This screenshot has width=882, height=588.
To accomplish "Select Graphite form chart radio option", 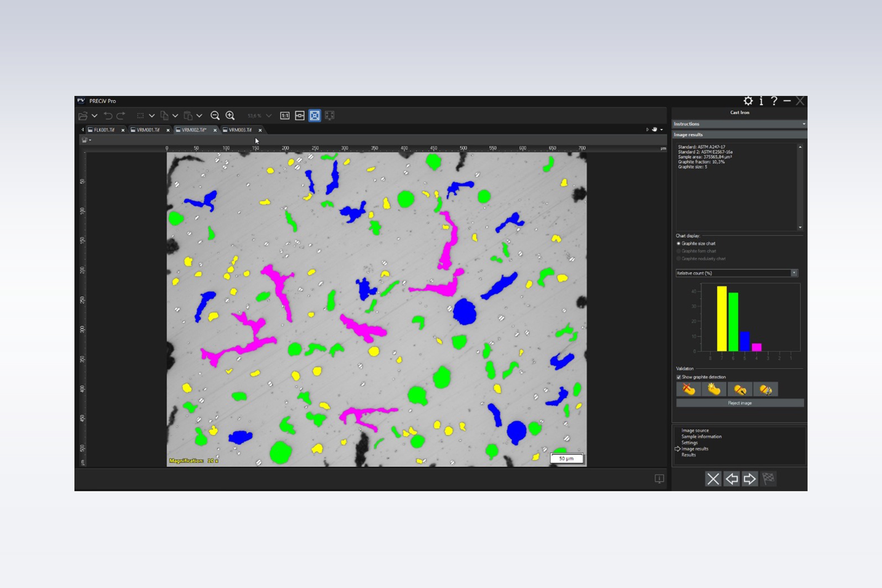I will [678, 251].
